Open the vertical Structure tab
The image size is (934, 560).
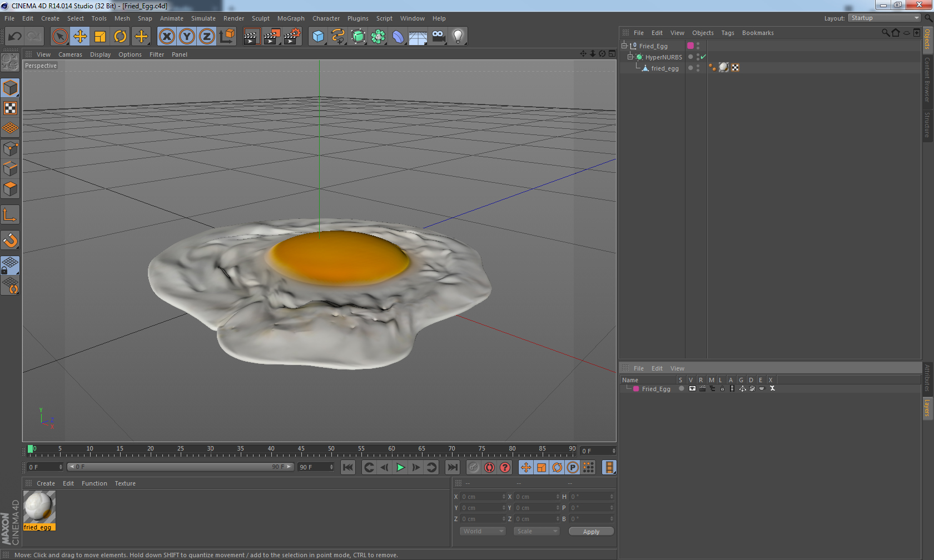pos(927,124)
